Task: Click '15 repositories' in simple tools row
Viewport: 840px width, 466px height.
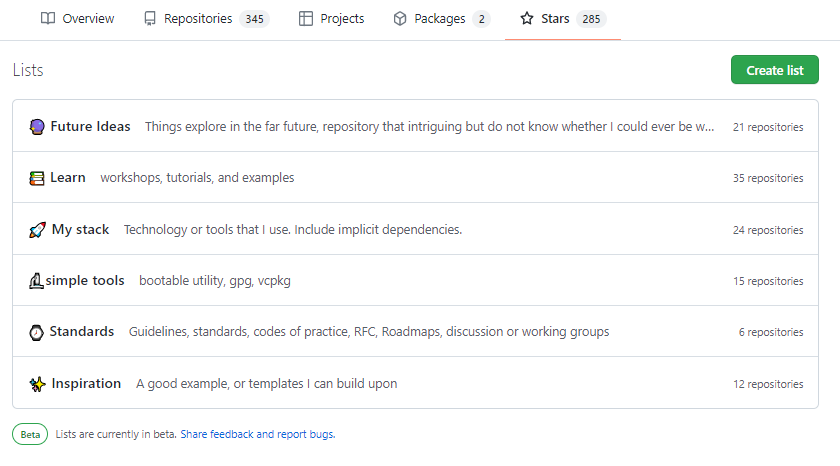Action: click(x=768, y=281)
